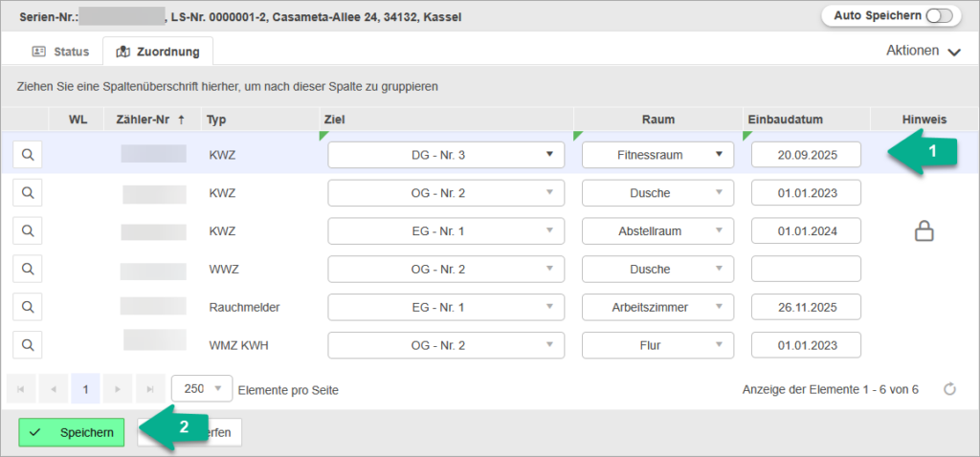Open the 250 elements per page dropdown
Screen dimensions: 980x457
[x=202, y=389]
